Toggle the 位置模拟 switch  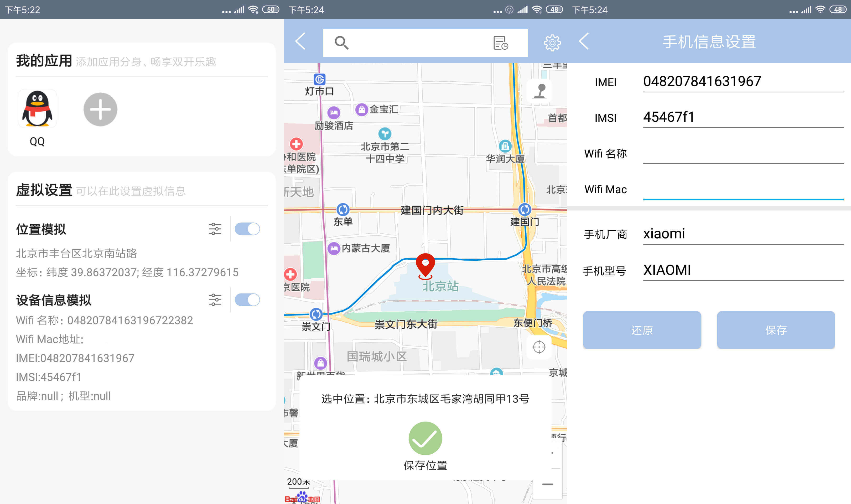(247, 229)
